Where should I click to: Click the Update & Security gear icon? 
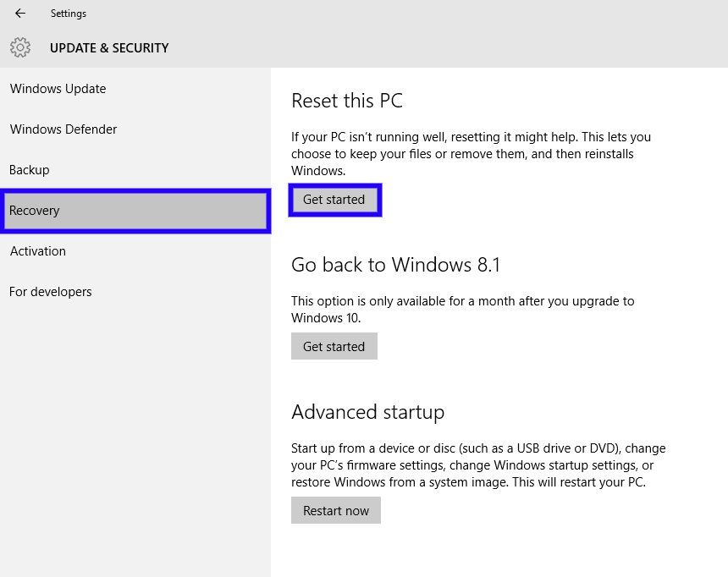20,48
